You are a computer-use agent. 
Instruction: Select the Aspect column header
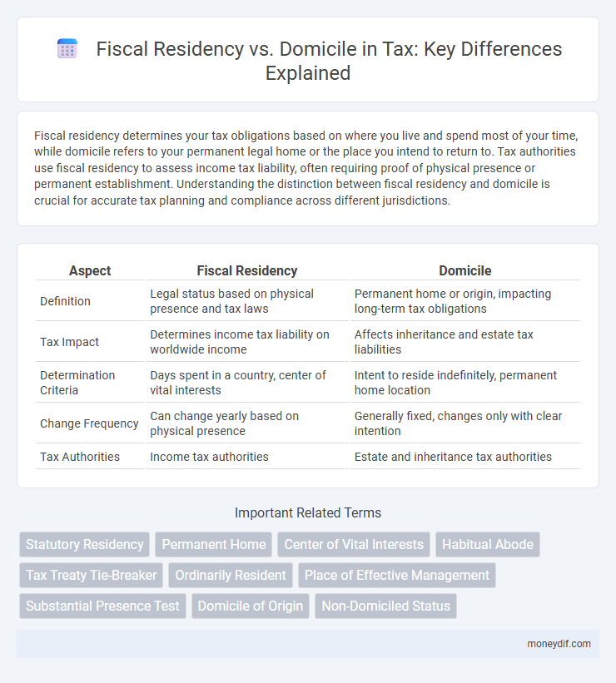point(90,271)
